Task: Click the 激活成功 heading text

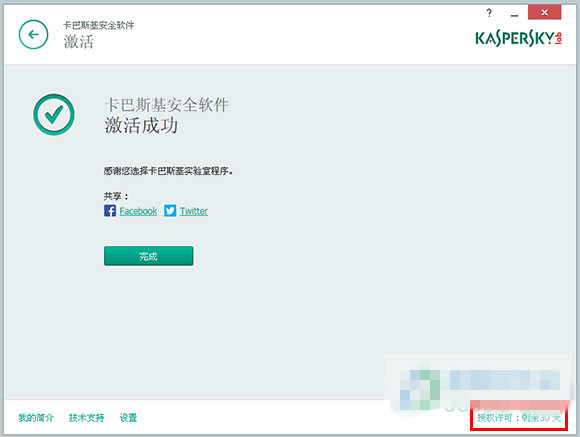Action: 141,125
